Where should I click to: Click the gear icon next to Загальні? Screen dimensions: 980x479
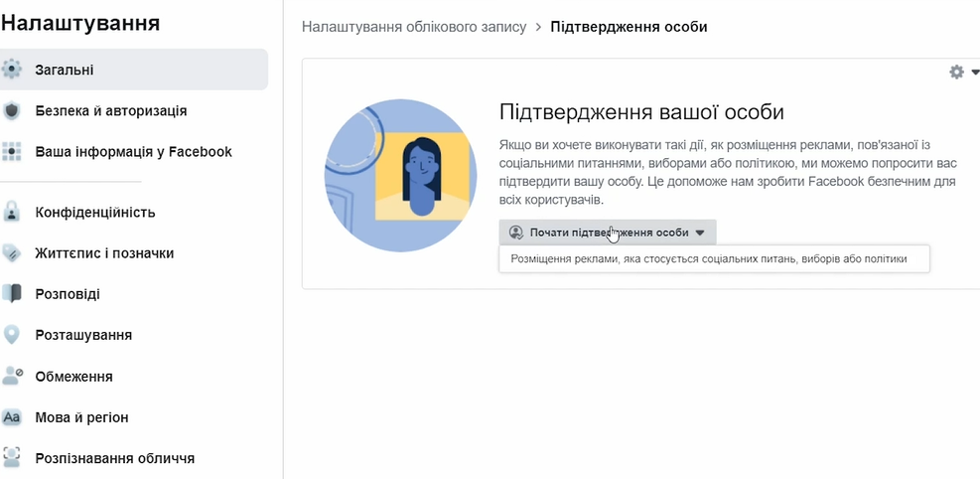tap(11, 69)
